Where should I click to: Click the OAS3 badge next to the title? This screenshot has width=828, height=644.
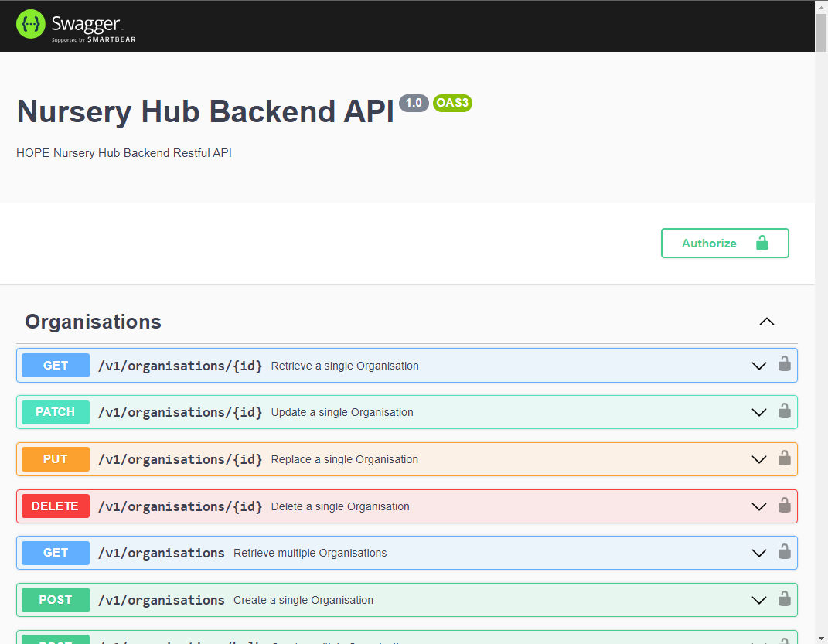point(452,103)
